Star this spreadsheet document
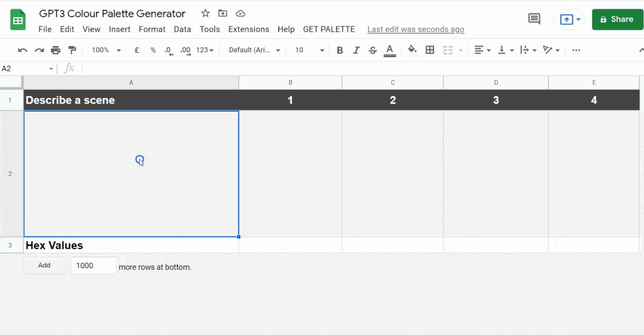 [205, 14]
